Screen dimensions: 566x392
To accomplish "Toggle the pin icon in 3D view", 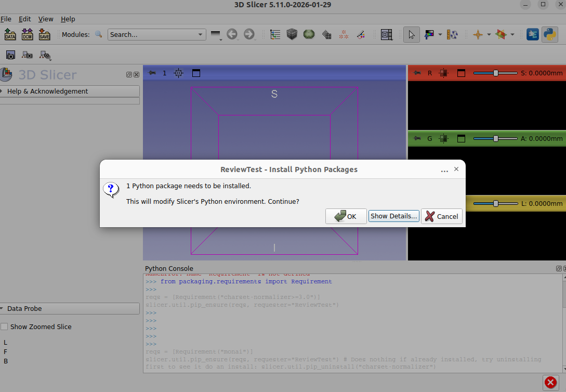I will pos(152,73).
